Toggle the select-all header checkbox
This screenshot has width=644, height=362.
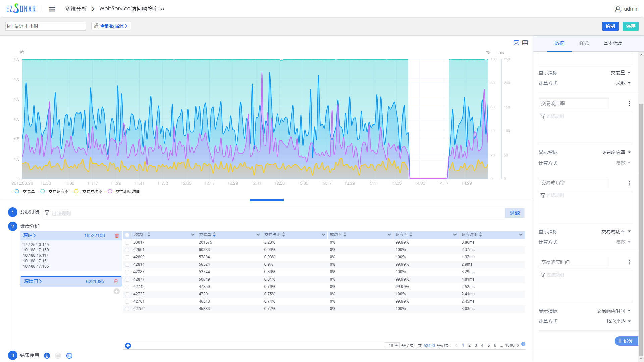[x=127, y=235]
